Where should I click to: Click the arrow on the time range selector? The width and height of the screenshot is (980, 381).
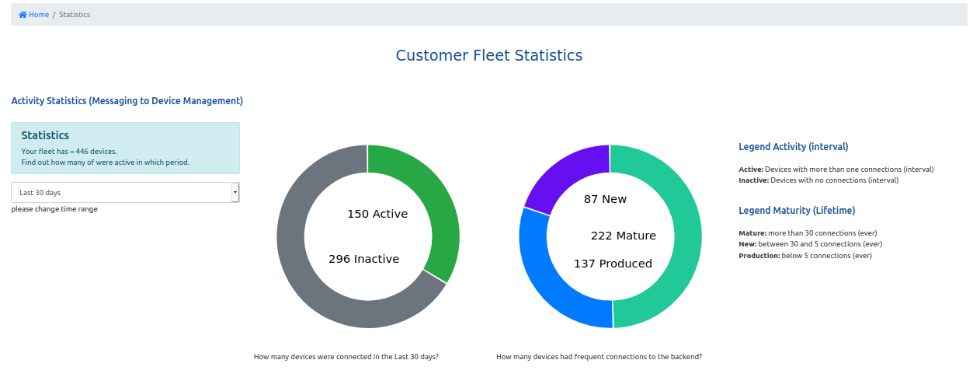point(235,192)
